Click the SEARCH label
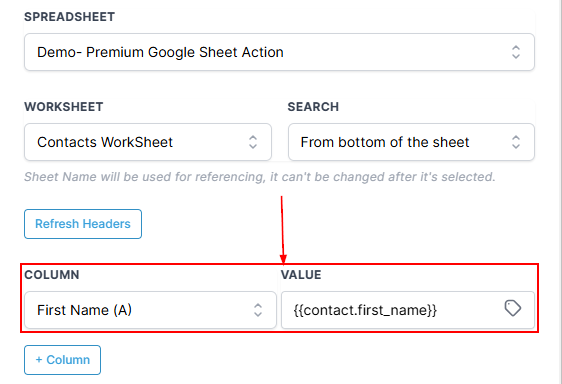The image size is (562, 384). click(313, 107)
